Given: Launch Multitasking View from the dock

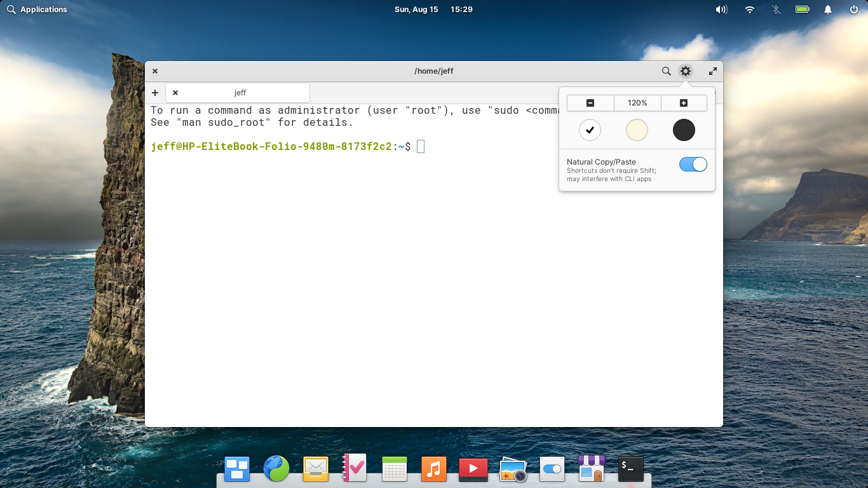Looking at the screenshot, I should coord(237,469).
